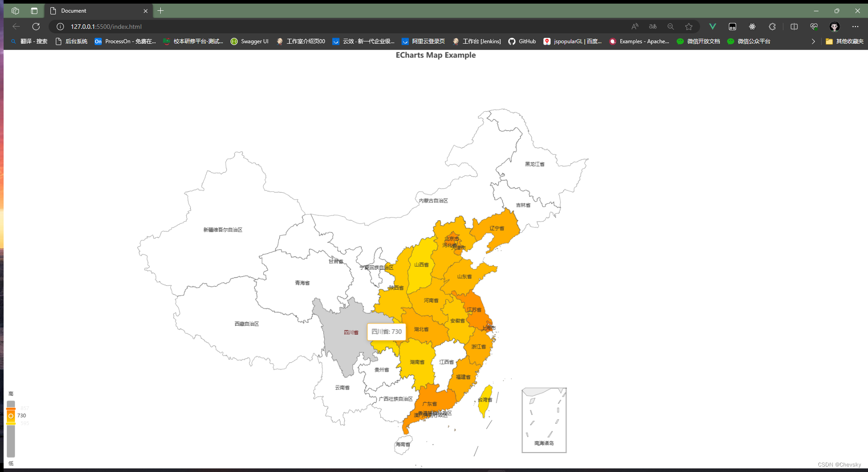Open the browser settings ellipsis menu

click(855, 27)
